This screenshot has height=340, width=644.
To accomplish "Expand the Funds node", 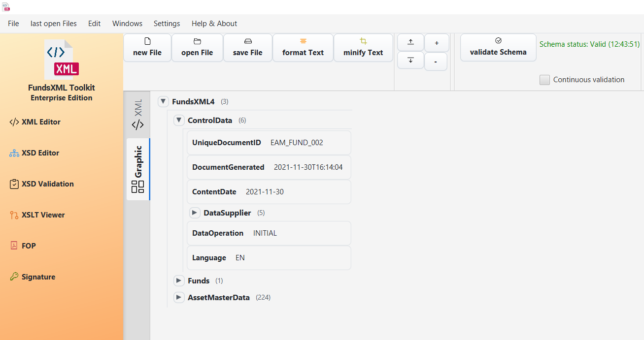I will coord(179,280).
